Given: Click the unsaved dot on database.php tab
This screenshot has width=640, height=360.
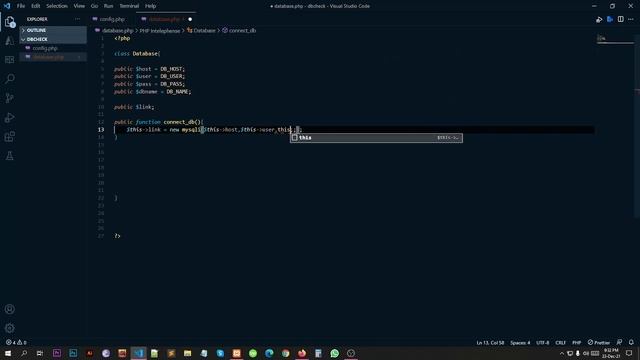Looking at the screenshot, I should pos(190,19).
